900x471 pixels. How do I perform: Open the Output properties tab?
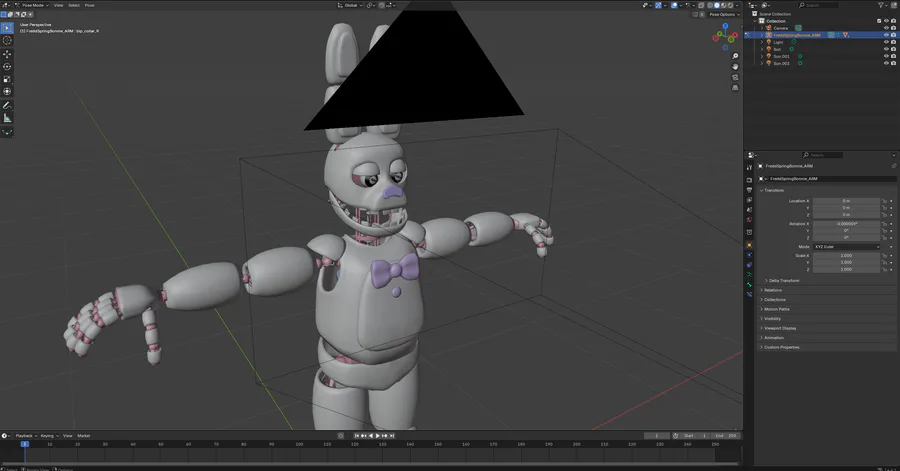749,190
